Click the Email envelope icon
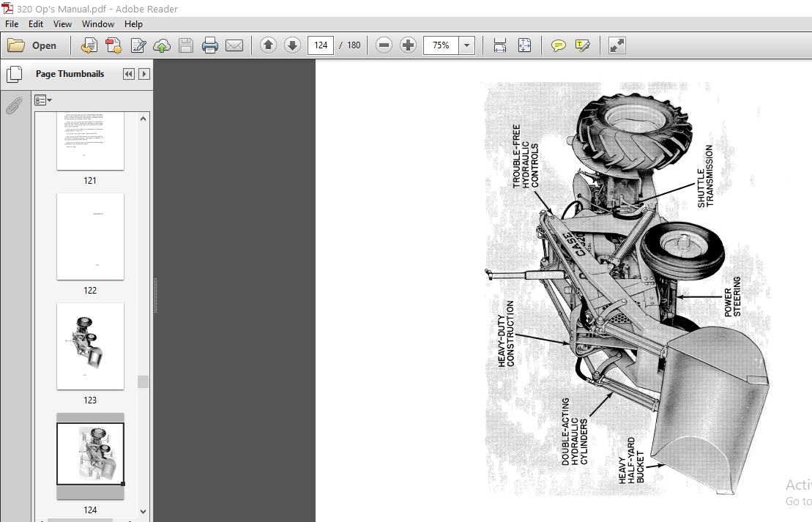 234,45
